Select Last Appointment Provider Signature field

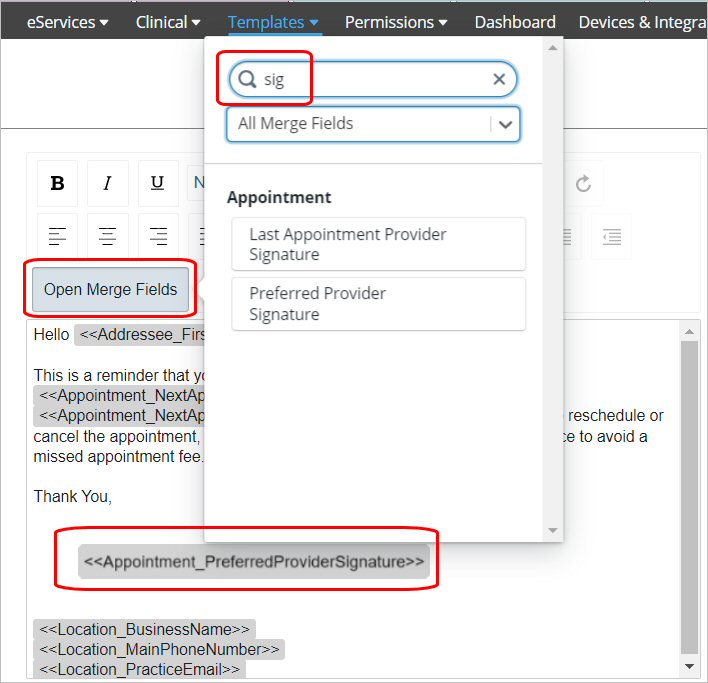[378, 244]
